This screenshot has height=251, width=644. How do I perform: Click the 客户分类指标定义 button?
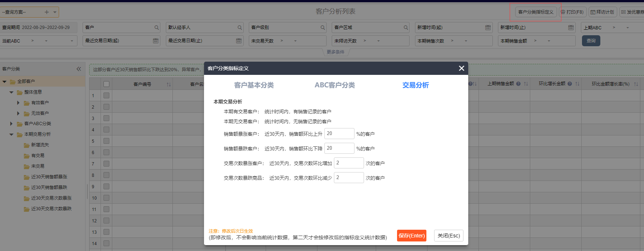[x=536, y=12]
